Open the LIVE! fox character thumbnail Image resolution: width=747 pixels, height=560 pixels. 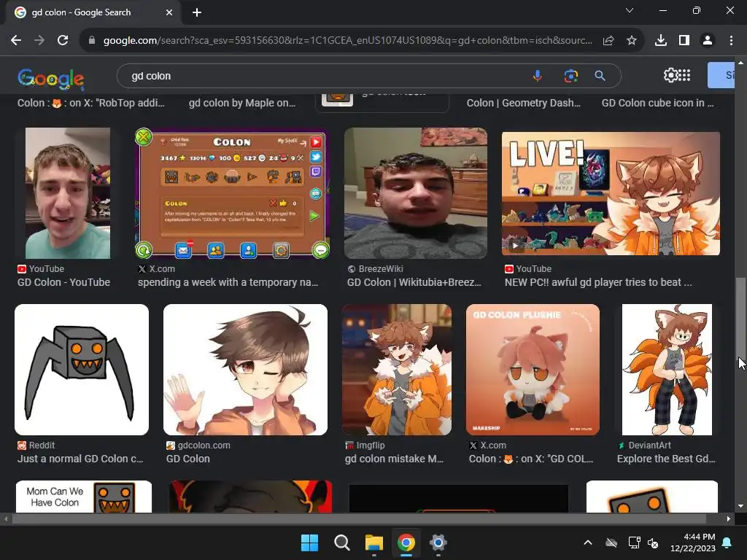coord(611,193)
